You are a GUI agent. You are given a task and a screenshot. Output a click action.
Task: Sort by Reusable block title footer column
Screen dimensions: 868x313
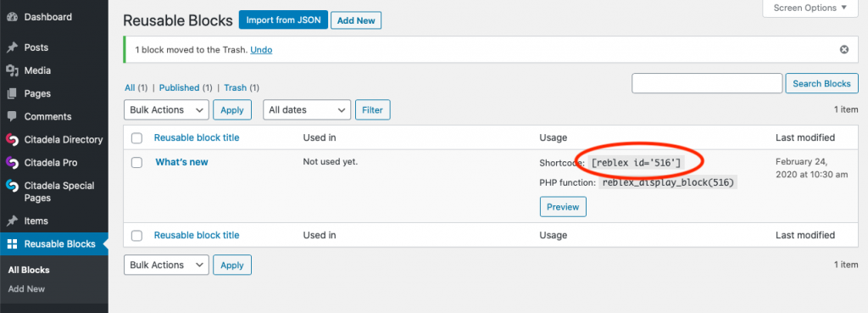197,235
